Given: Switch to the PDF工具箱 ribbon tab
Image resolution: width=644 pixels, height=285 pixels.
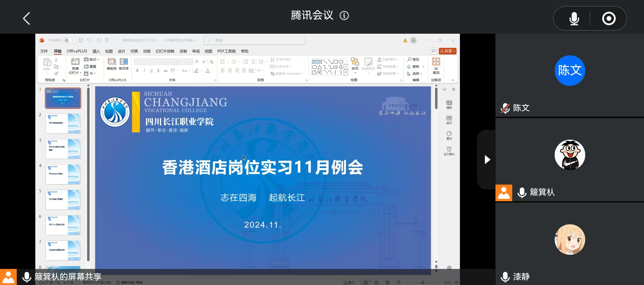Looking at the screenshot, I should pyautogui.click(x=226, y=51).
